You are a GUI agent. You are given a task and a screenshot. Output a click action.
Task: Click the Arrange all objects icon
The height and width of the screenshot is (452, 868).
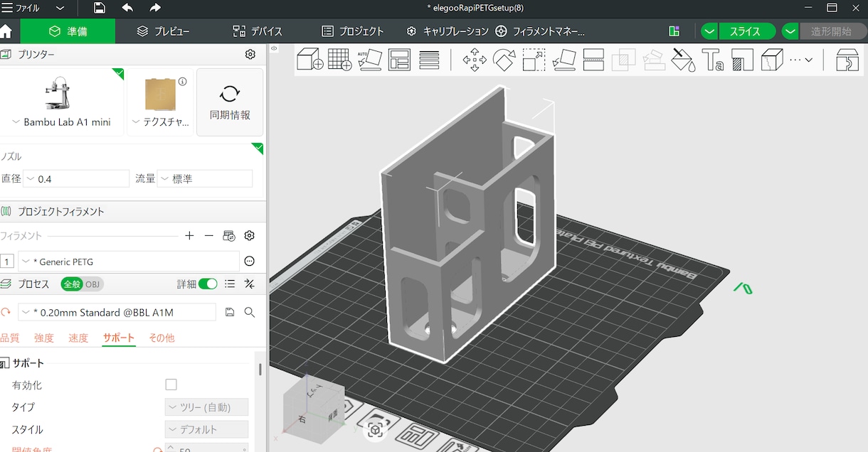pos(399,60)
